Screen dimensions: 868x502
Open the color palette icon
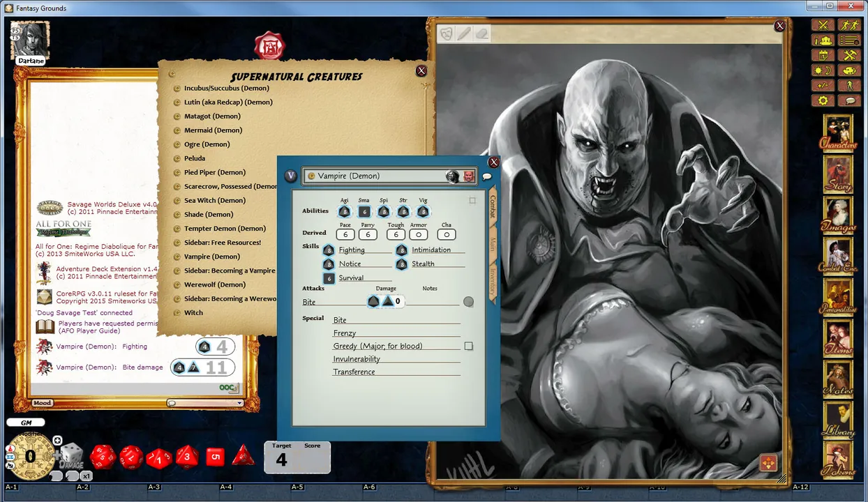coord(849,70)
